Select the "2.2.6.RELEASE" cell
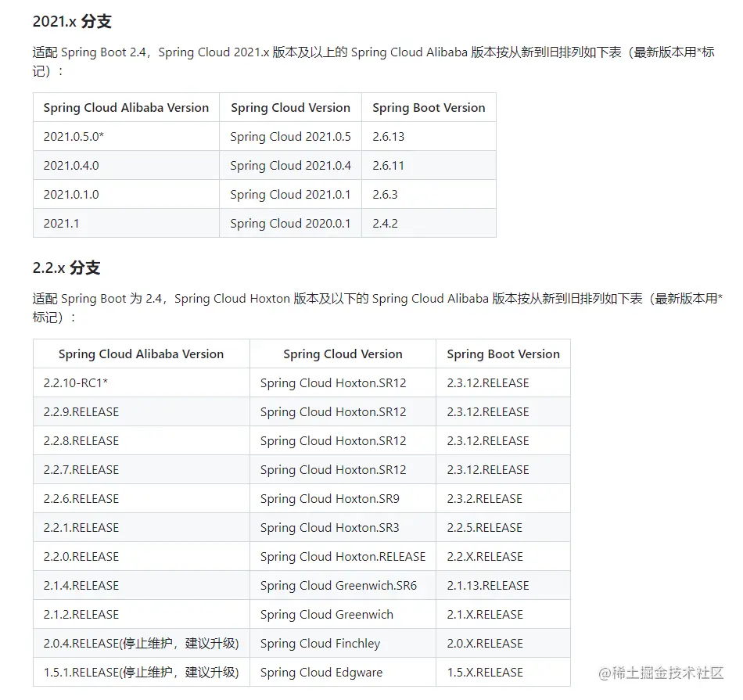 click(x=142, y=498)
